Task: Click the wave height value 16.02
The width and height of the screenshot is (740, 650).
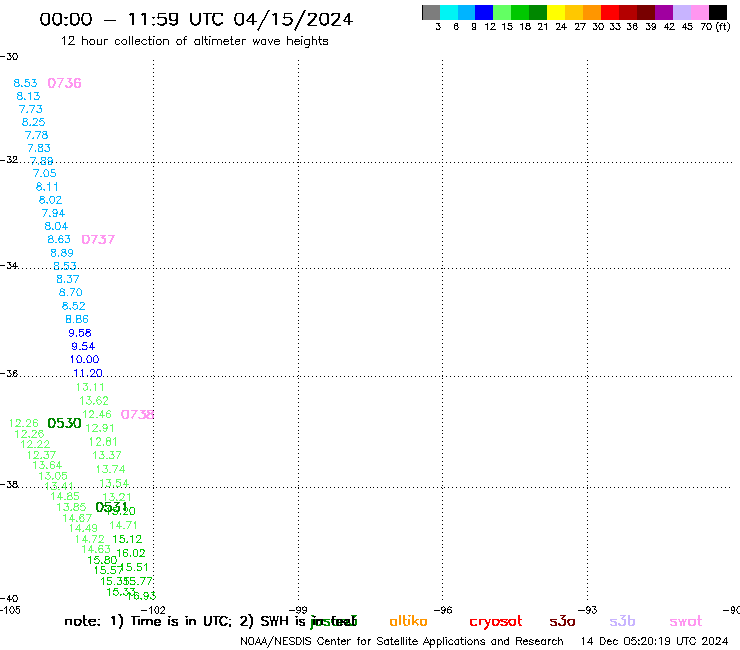Action: 131,553
